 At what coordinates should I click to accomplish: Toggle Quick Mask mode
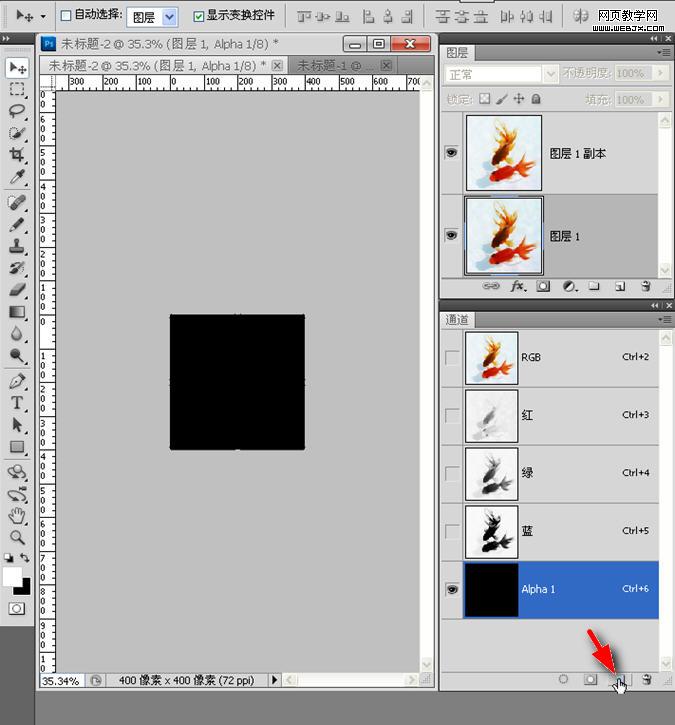17,608
